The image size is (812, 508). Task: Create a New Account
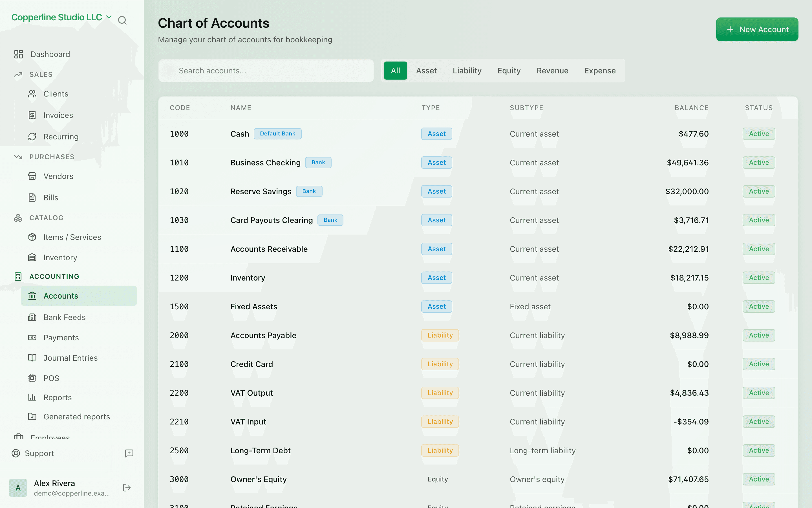click(757, 30)
